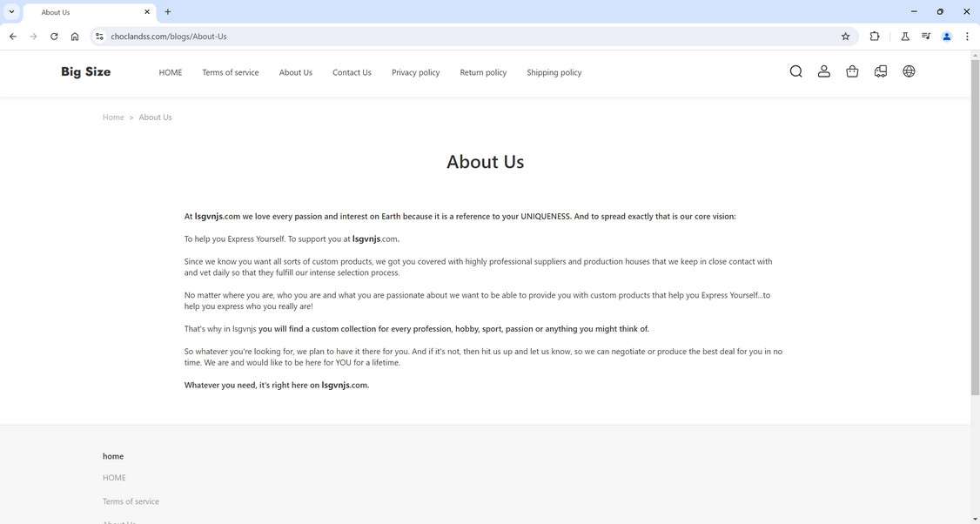
Task: Click the 'To help you Express Yourself' line
Action: click(x=292, y=238)
